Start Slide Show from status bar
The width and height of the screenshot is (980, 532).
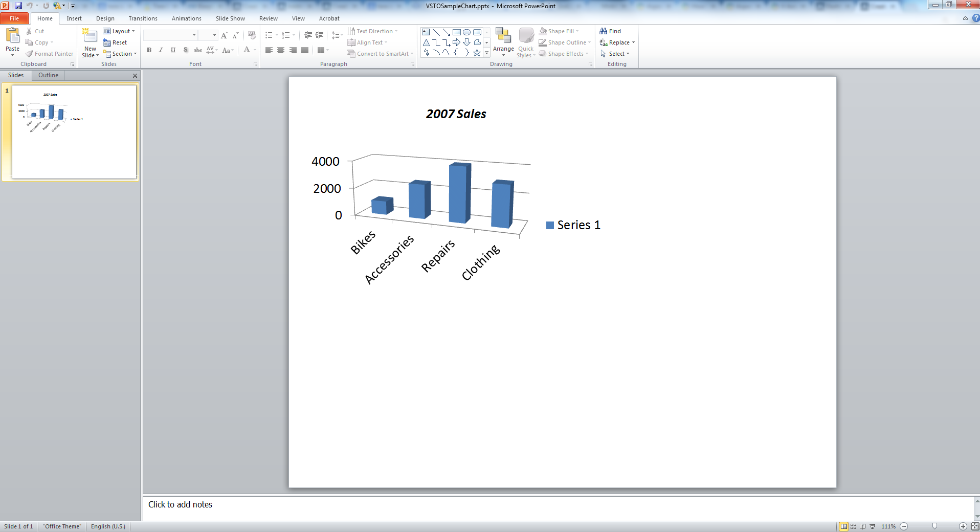coord(873,526)
